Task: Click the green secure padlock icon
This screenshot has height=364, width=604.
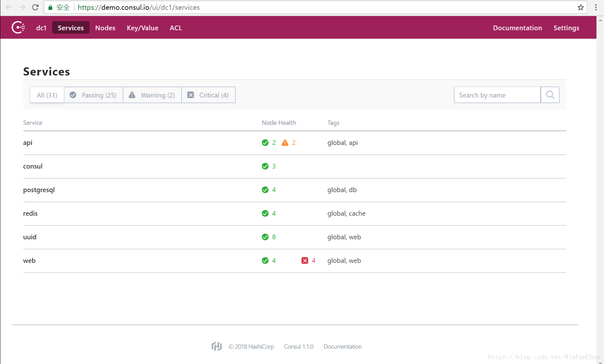Action: (50, 7)
